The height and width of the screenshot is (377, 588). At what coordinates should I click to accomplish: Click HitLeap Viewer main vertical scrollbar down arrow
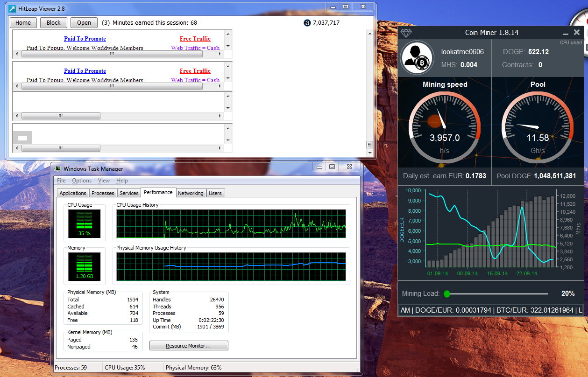[370, 153]
